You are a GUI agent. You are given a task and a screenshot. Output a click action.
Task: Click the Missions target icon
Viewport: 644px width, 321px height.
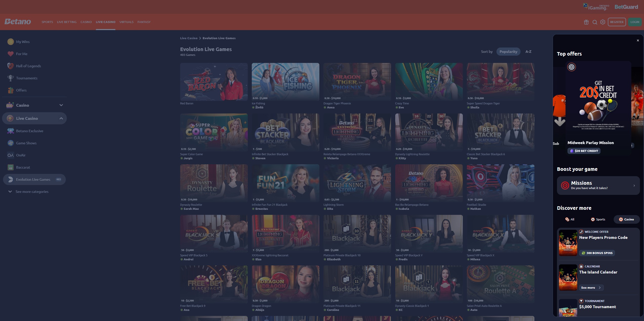pyautogui.click(x=565, y=186)
